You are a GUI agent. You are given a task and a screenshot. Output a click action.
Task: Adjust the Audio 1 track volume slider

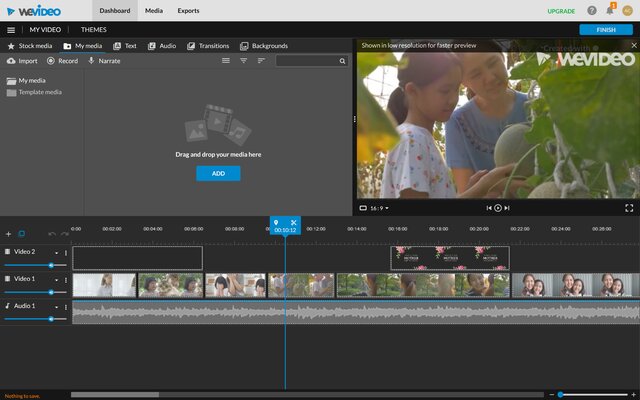tap(36, 319)
